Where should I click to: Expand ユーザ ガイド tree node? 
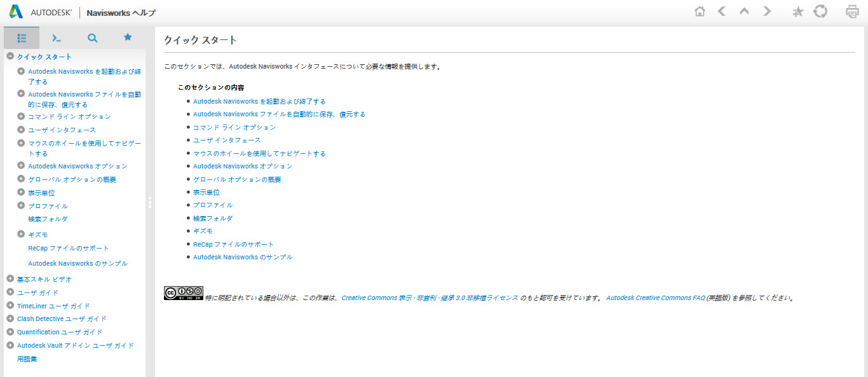click(10, 292)
